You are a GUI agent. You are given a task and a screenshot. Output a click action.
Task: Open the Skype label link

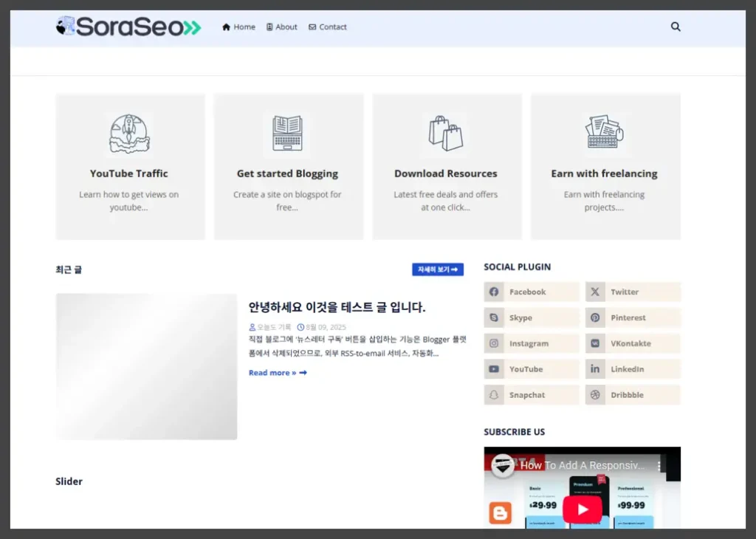[520, 317]
